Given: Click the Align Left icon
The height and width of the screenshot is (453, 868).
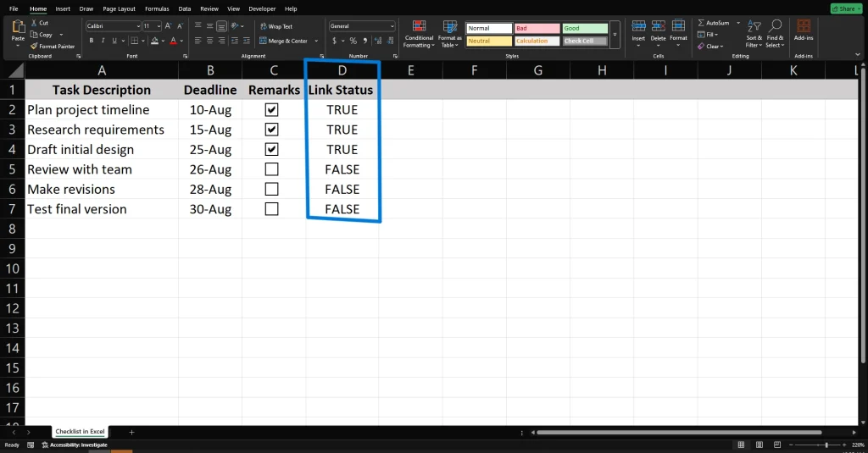Looking at the screenshot, I should 198,41.
